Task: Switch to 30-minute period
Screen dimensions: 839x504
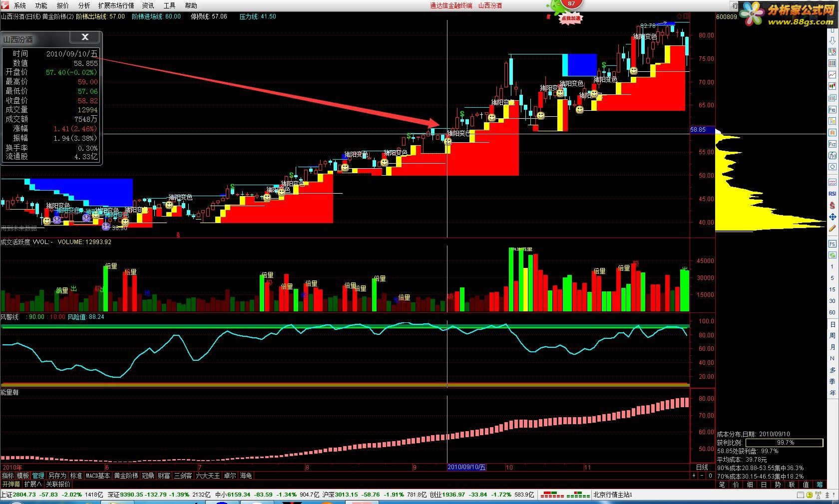Action: click(x=832, y=301)
